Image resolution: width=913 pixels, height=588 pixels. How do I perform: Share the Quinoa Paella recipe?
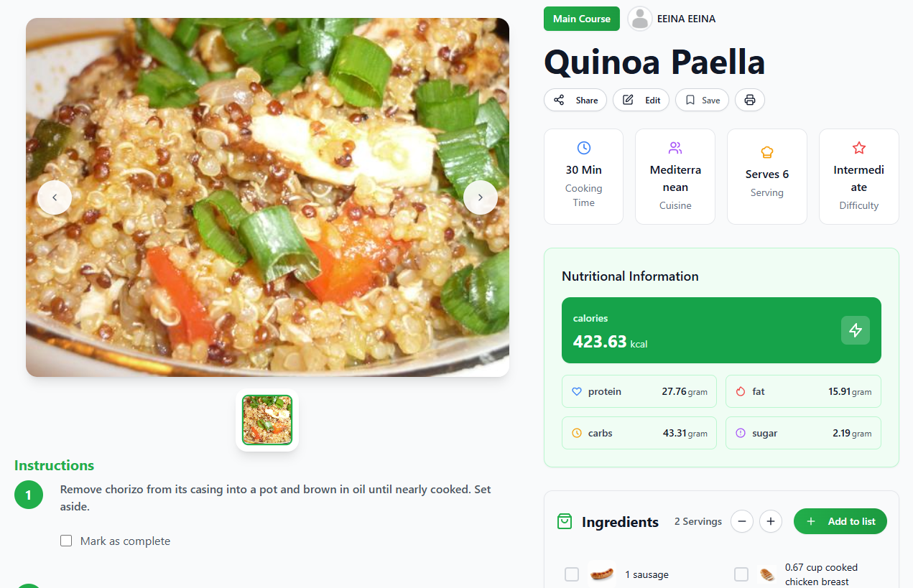(x=575, y=100)
